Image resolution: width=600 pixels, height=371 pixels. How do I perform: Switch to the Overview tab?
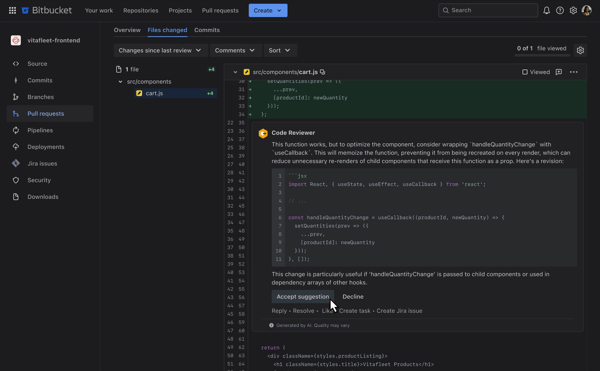127,30
